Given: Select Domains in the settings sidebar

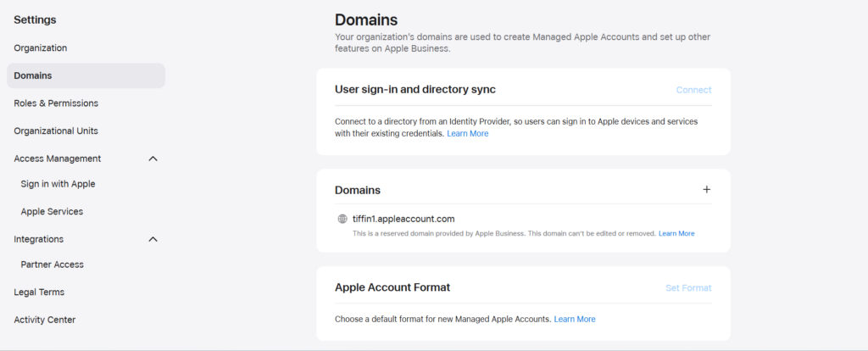Looking at the screenshot, I should point(86,75).
